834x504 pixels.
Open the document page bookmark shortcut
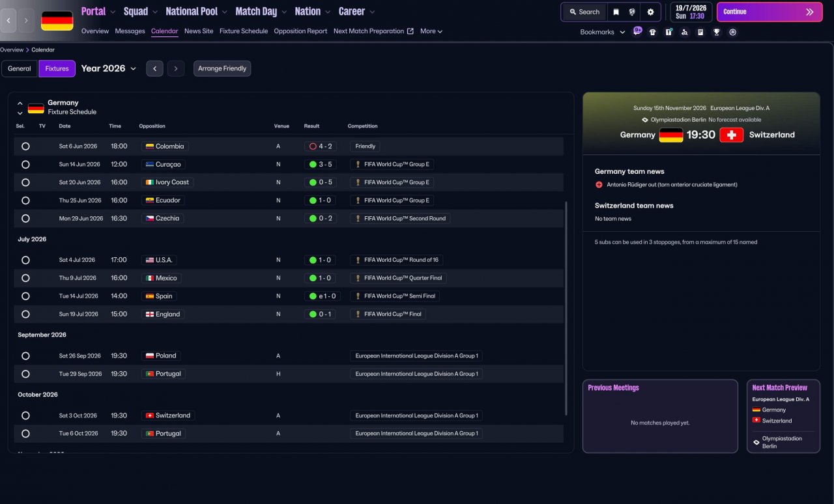click(x=700, y=32)
